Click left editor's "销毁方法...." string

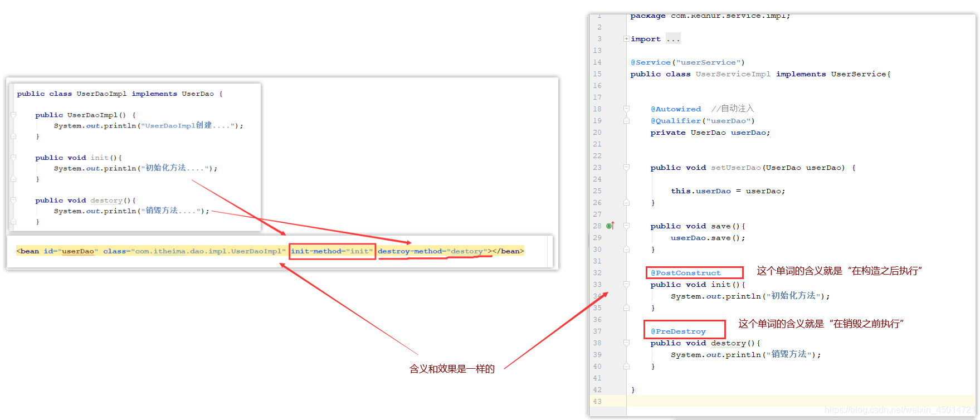click(170, 211)
